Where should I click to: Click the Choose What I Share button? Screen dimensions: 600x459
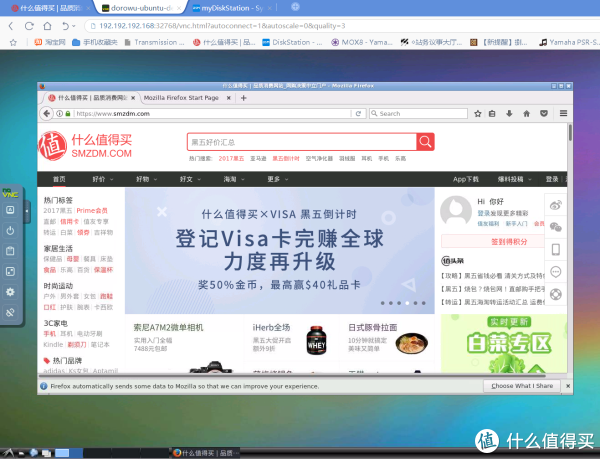521,385
